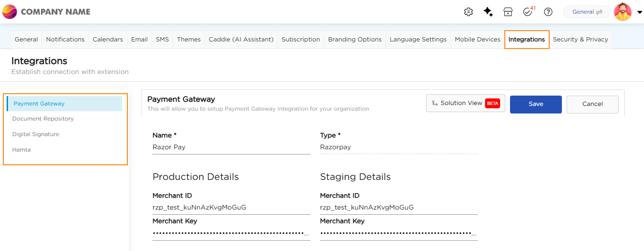Select the Notifications tab
The width and height of the screenshot is (644, 251).
(65, 40)
